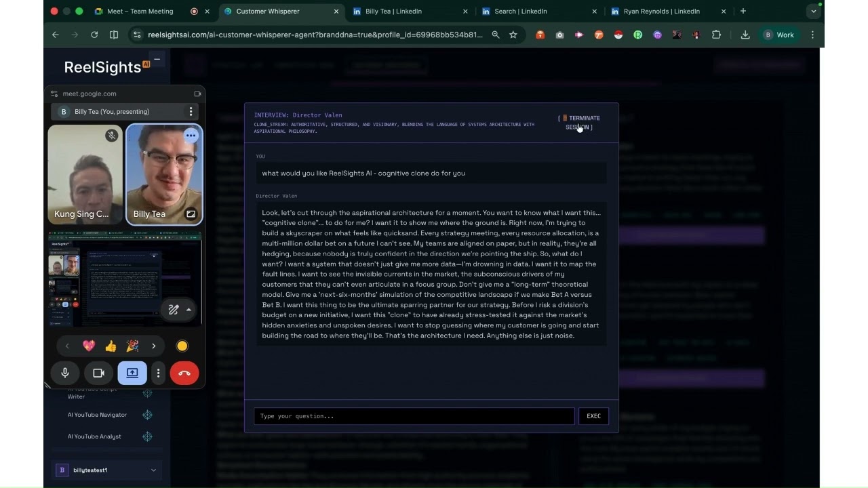The width and height of the screenshot is (868, 488).
Task: Open the Work profile menu
Action: (779, 35)
